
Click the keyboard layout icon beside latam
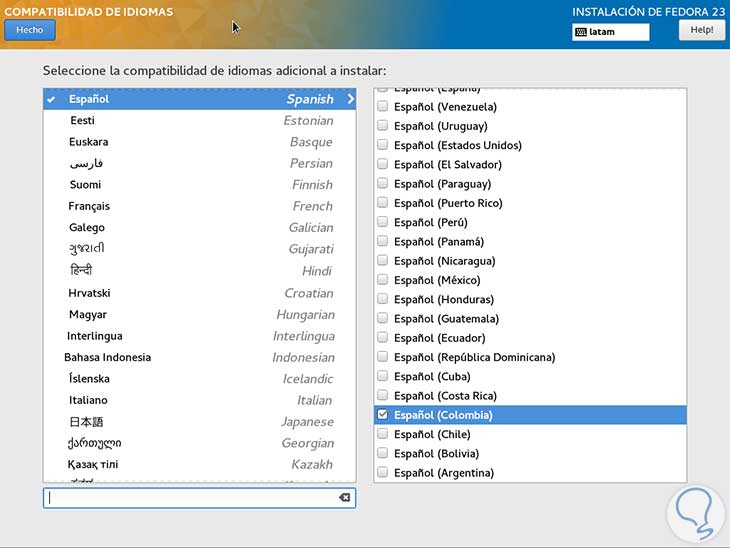581,32
